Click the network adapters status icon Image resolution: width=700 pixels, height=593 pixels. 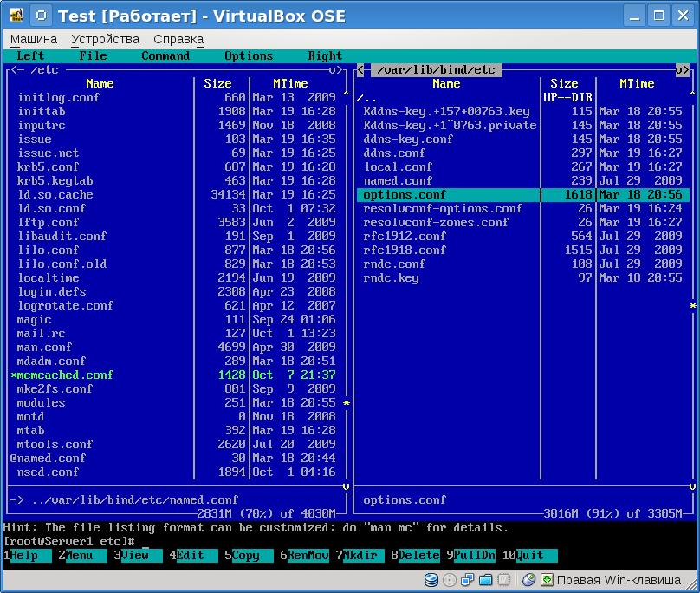tap(469, 580)
